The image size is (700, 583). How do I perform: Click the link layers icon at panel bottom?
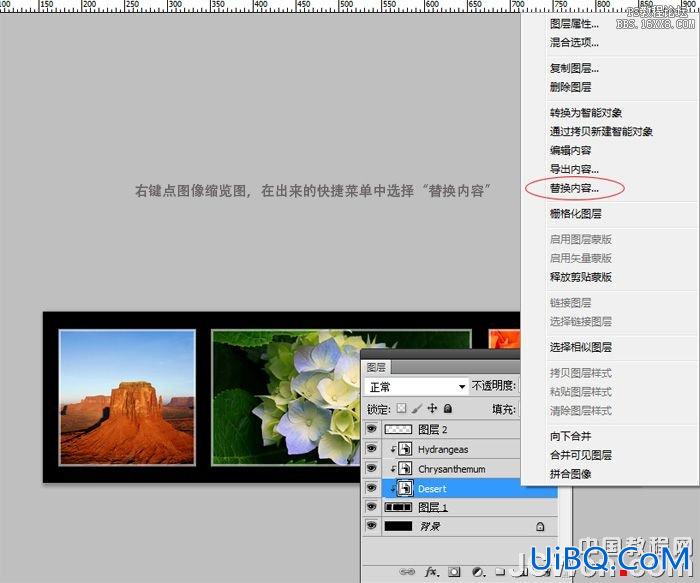pyautogui.click(x=407, y=571)
